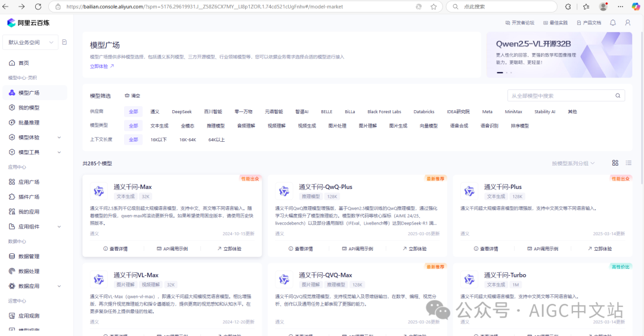Click the Copilot icon in browser toolbar

coord(636,7)
